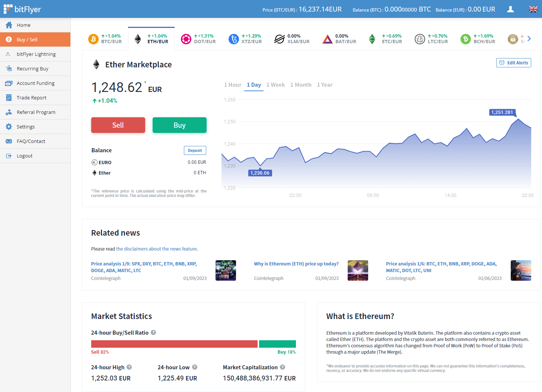Viewport: 542px width, 392px height.
Task: Click the 1,252.03 EUR high value
Action: [111, 378]
